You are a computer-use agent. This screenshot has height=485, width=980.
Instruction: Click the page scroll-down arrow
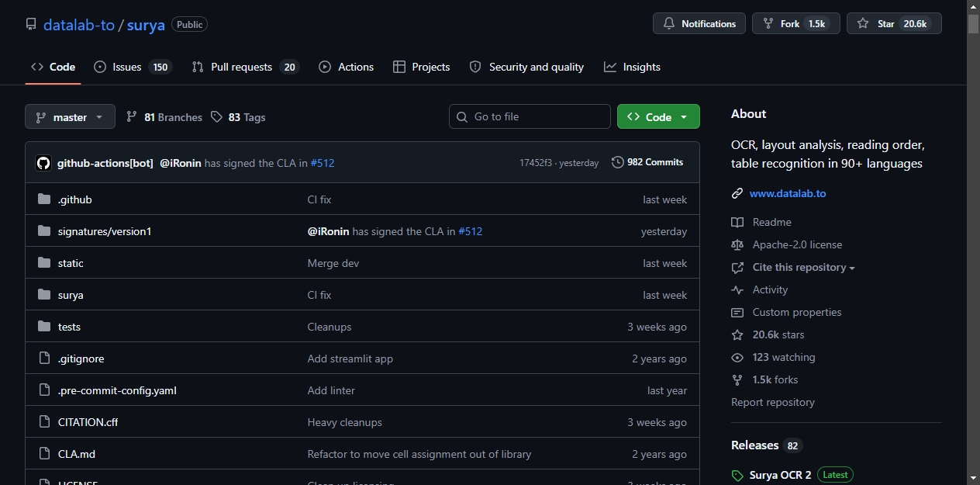[x=973, y=478]
